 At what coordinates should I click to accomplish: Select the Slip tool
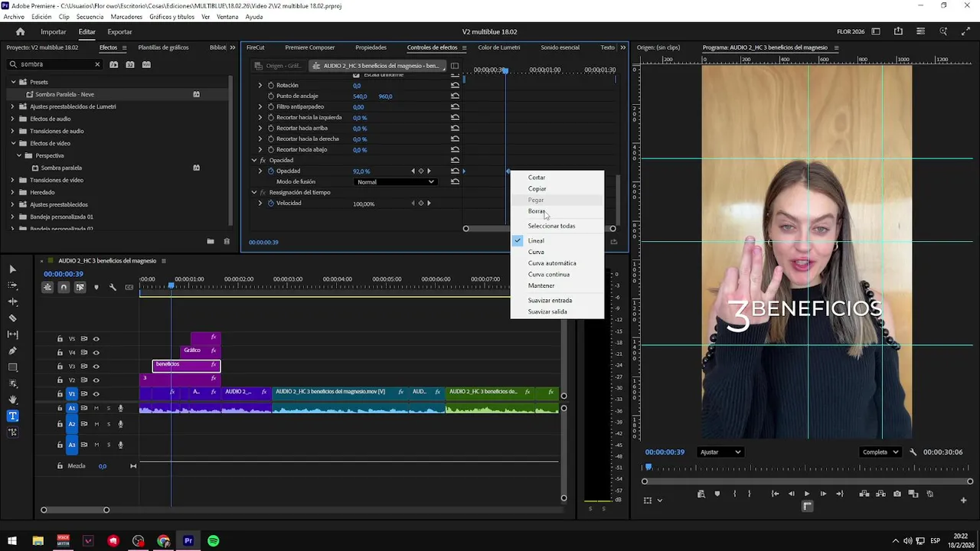(12, 334)
